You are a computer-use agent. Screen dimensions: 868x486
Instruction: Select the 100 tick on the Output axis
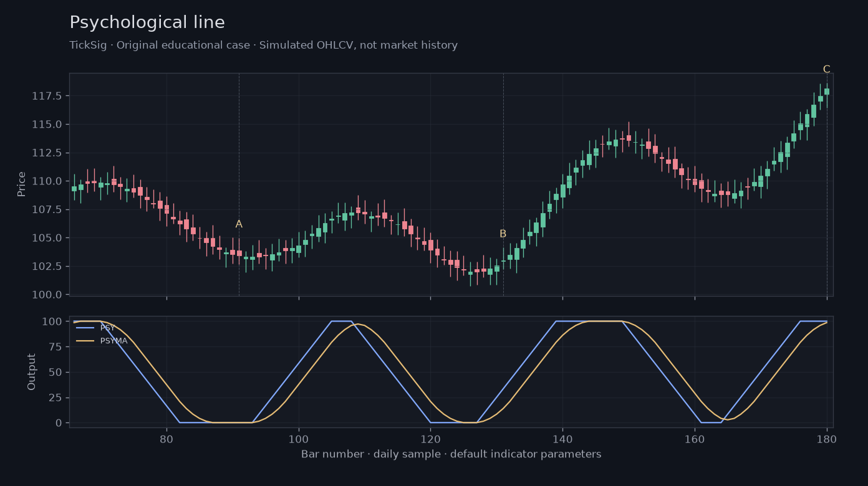pos(53,322)
